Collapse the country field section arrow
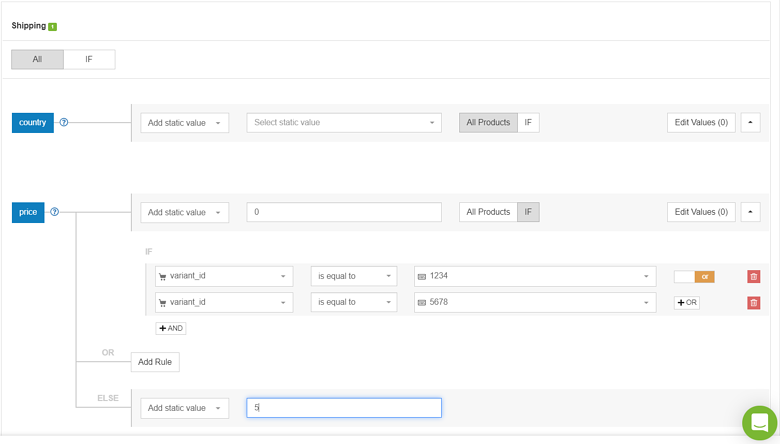 click(x=751, y=122)
